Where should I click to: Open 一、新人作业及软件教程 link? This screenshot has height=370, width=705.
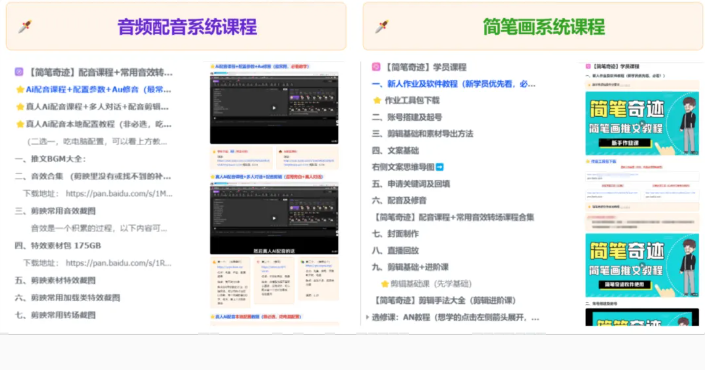click(454, 84)
